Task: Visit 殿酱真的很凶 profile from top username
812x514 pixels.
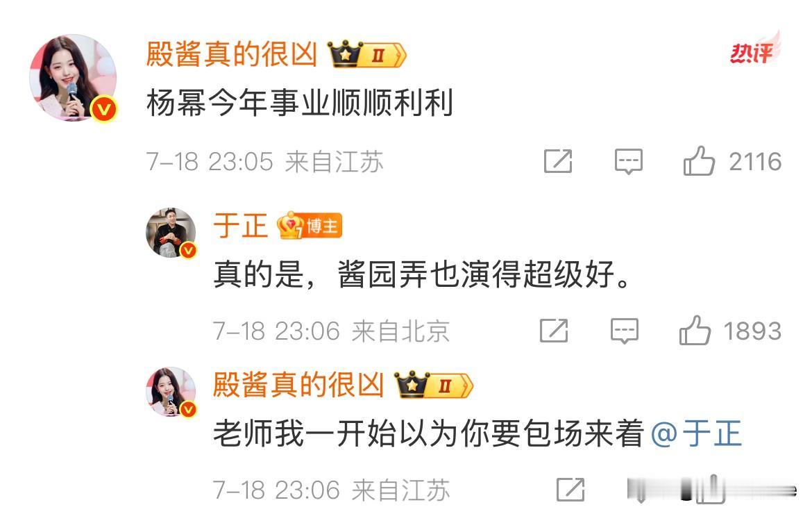Action: point(232,54)
